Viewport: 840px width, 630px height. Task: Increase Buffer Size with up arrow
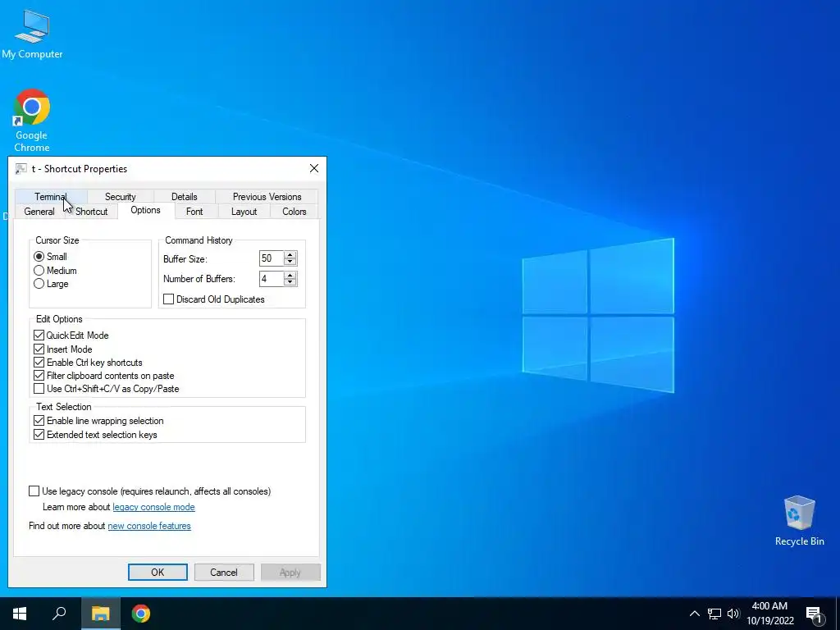tap(290, 255)
